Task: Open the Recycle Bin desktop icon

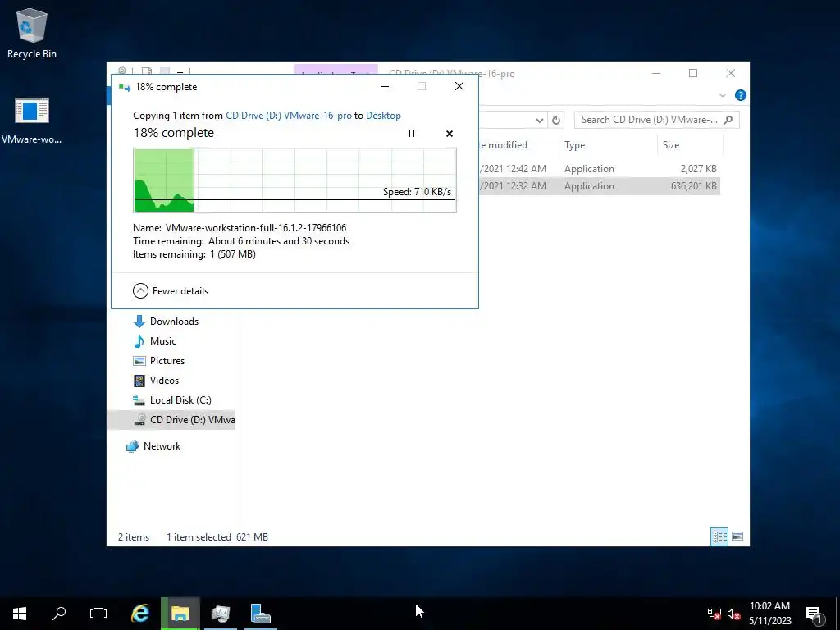Action: click(32, 34)
